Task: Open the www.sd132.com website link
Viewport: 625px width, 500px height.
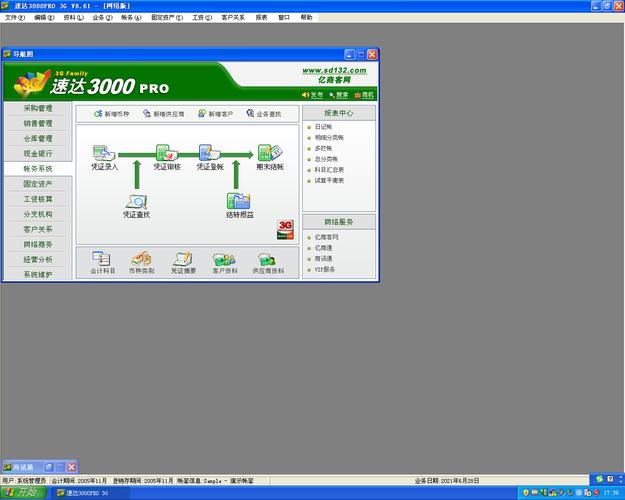Action: (334, 71)
